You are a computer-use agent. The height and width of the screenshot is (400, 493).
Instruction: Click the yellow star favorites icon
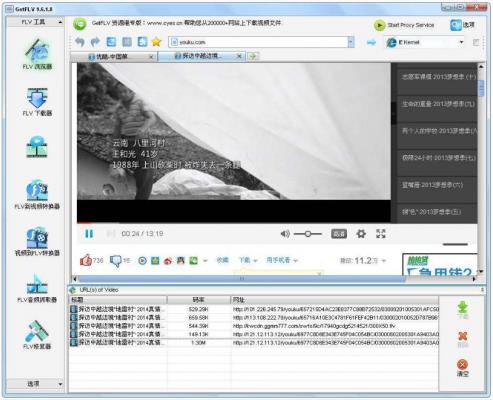click(156, 42)
